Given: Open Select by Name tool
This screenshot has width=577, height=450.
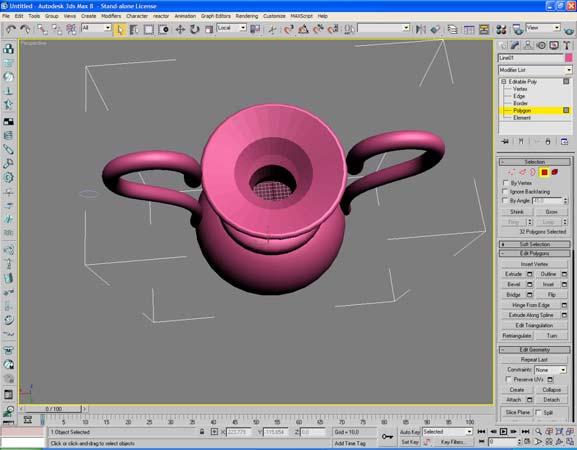Looking at the screenshot, I should coord(134,29).
